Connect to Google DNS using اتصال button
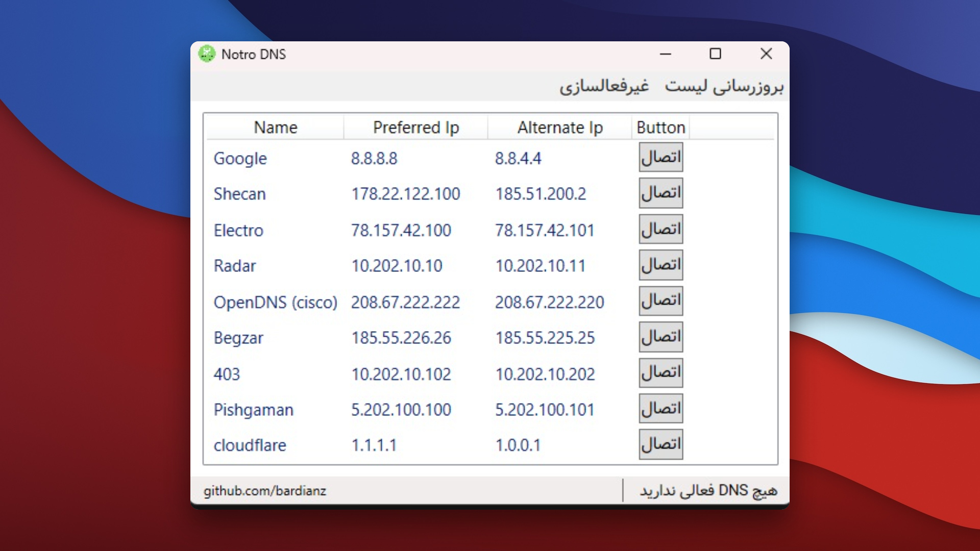This screenshot has width=980, height=551. 660,157
